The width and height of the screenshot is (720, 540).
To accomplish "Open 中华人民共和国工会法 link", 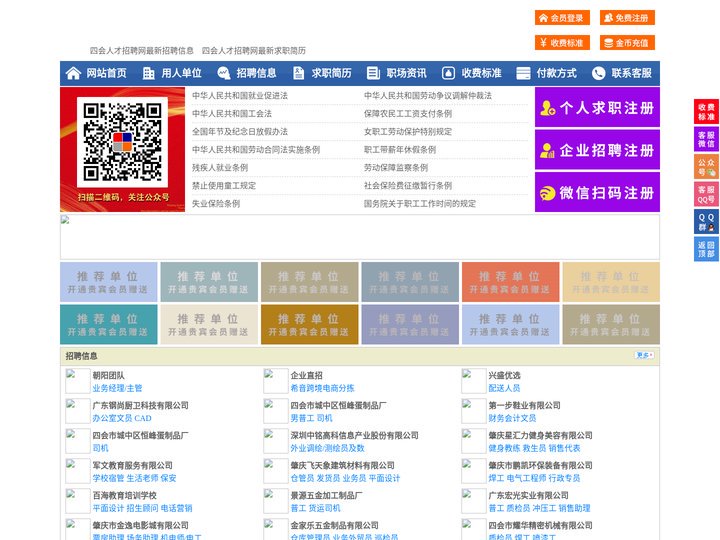I will click(x=232, y=113).
